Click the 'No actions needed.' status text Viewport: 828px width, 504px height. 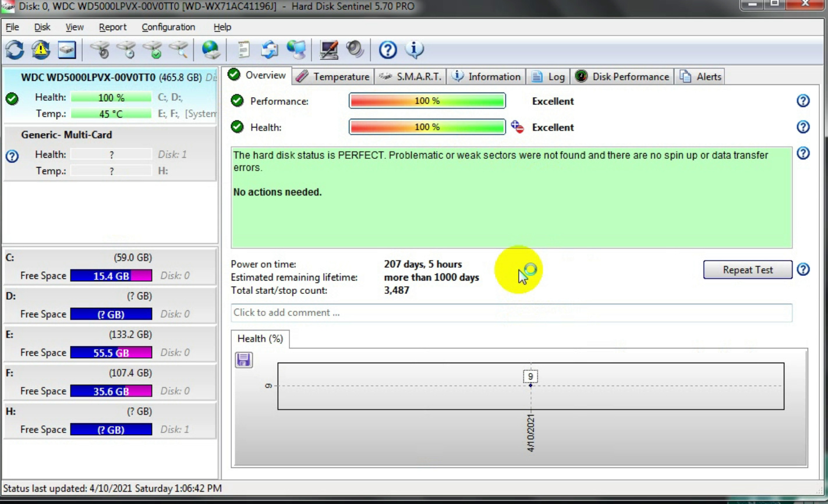[277, 192]
